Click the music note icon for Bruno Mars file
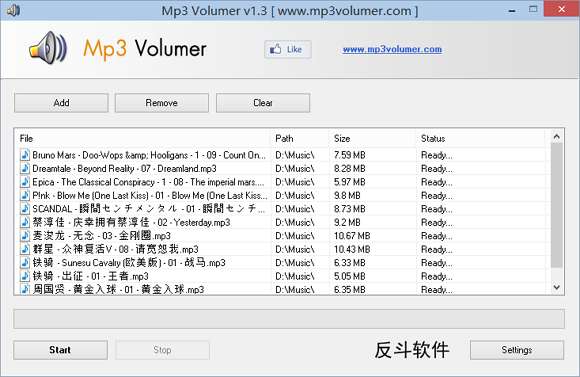 [x=25, y=155]
